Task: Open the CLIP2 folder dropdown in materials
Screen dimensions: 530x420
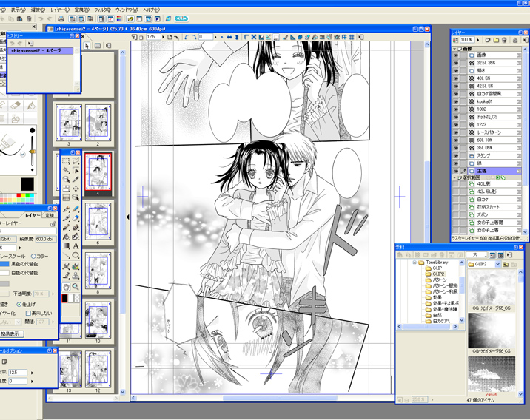Action: pyautogui.click(x=497, y=264)
